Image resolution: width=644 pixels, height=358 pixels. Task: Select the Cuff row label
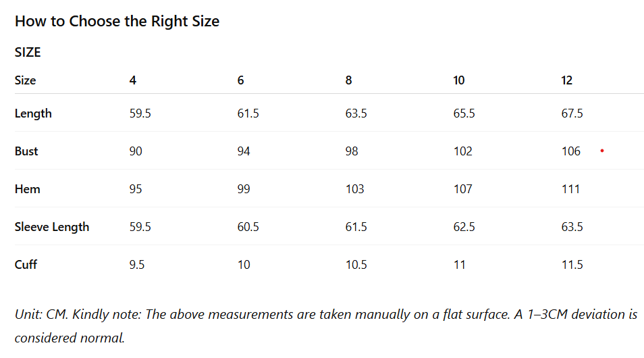click(26, 265)
